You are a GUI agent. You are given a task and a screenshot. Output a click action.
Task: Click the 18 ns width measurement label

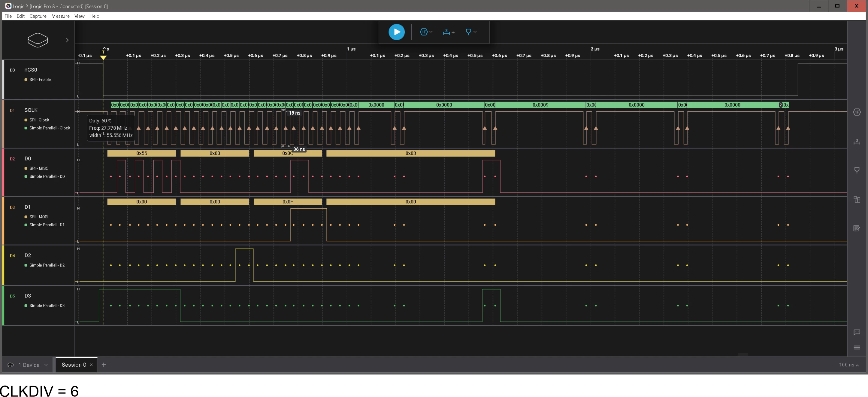click(295, 113)
